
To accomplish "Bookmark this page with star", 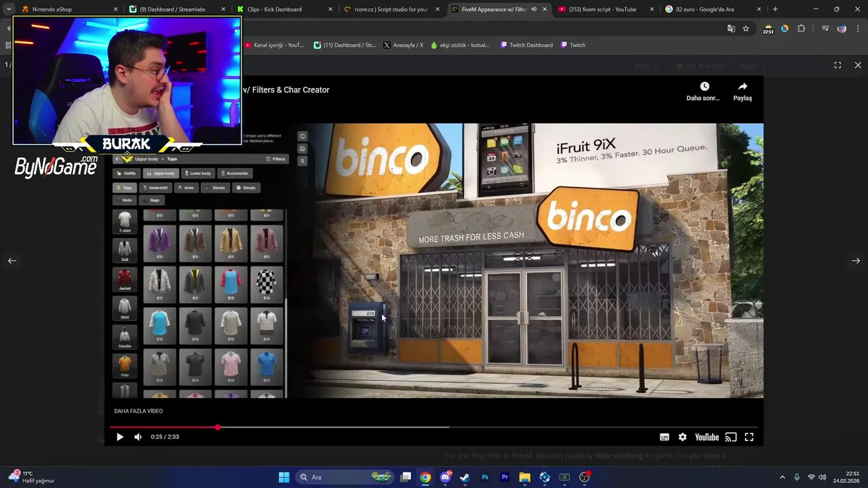I will pos(746,28).
